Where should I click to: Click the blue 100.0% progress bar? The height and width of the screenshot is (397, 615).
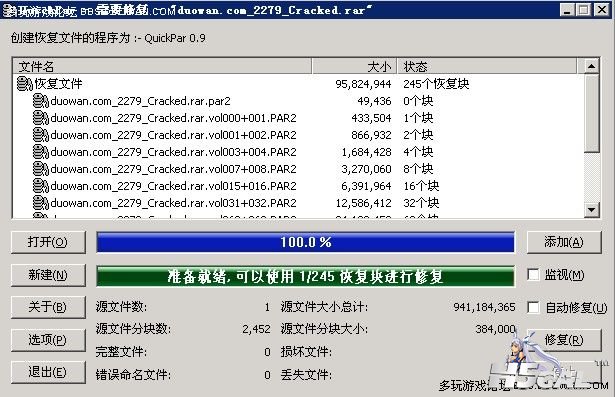click(306, 242)
